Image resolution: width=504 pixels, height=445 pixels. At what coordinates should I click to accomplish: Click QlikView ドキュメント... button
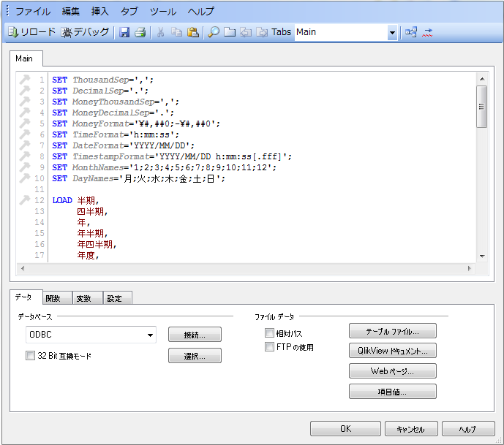pyautogui.click(x=393, y=351)
